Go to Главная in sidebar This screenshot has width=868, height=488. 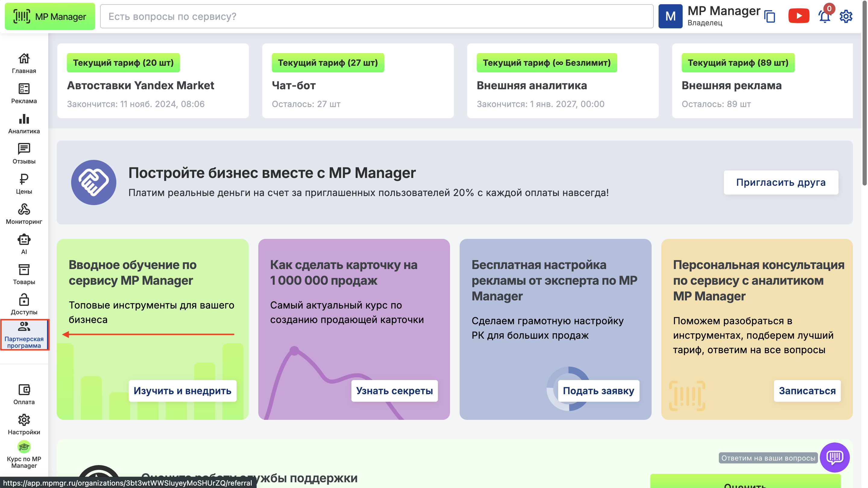click(24, 63)
